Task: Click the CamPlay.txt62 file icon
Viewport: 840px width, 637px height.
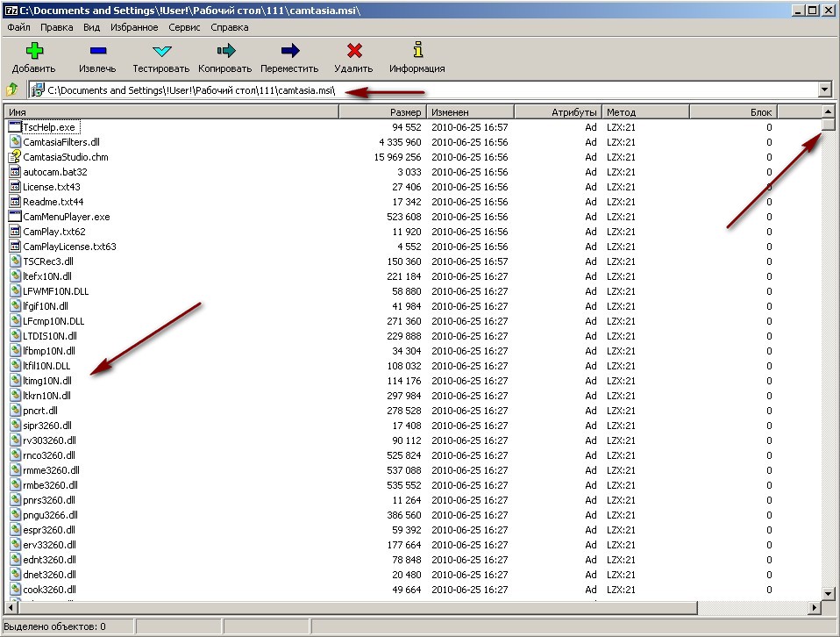Action: (15, 232)
